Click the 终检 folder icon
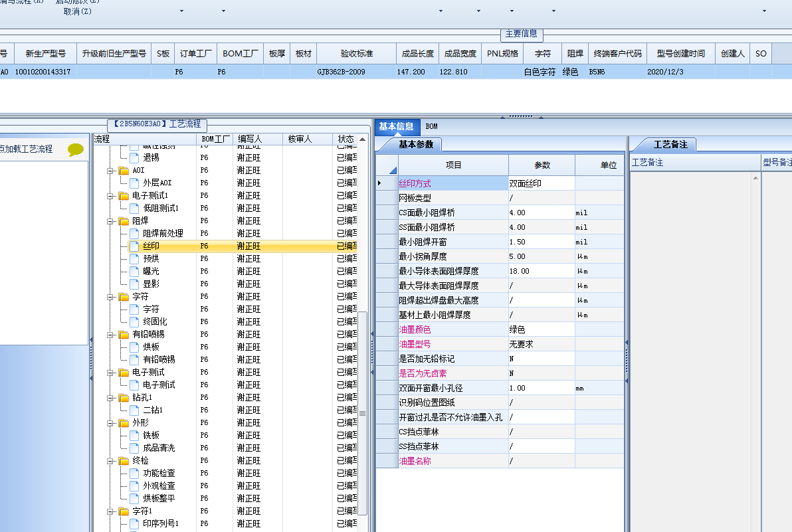 click(x=124, y=461)
